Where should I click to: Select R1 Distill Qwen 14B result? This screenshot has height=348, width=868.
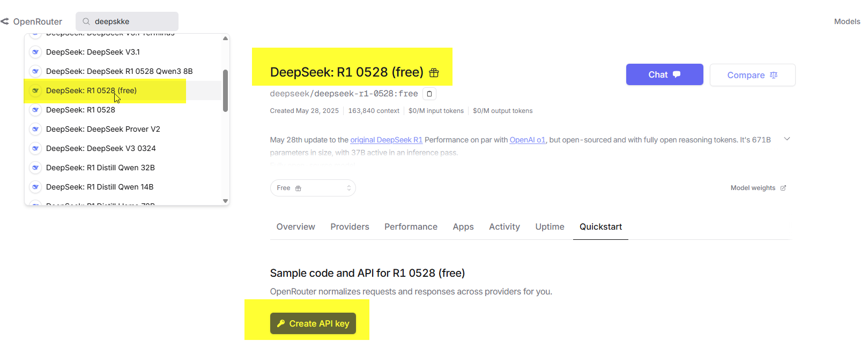[123, 187]
